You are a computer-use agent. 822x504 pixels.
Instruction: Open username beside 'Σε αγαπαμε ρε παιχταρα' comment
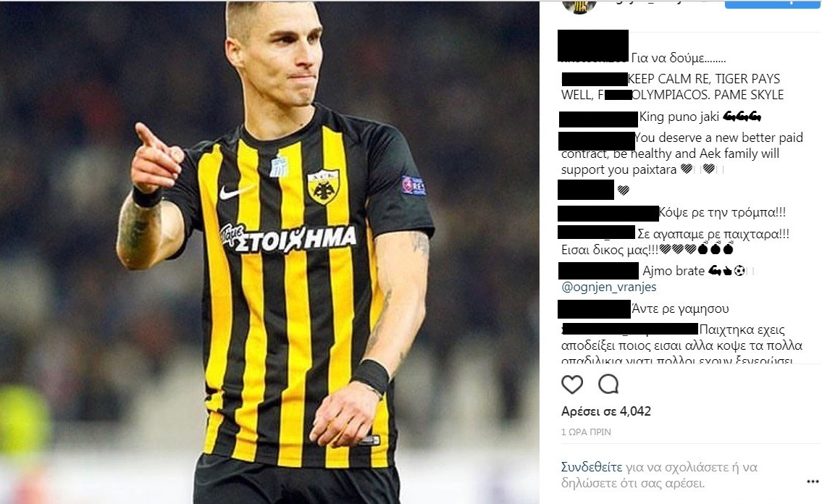pos(596,232)
